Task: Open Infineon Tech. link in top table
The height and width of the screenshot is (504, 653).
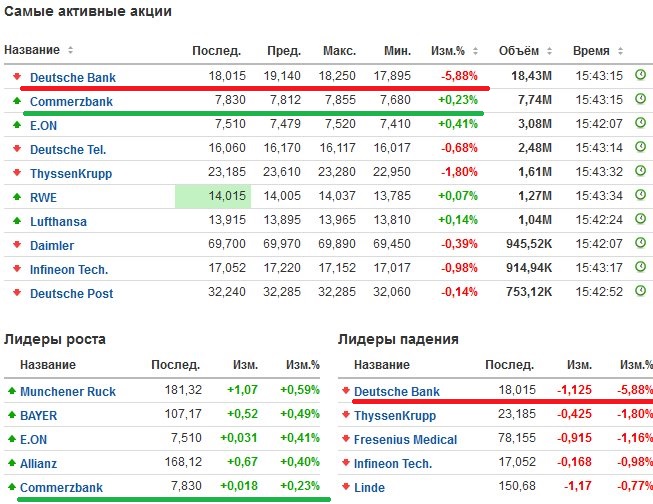Action: [x=69, y=269]
